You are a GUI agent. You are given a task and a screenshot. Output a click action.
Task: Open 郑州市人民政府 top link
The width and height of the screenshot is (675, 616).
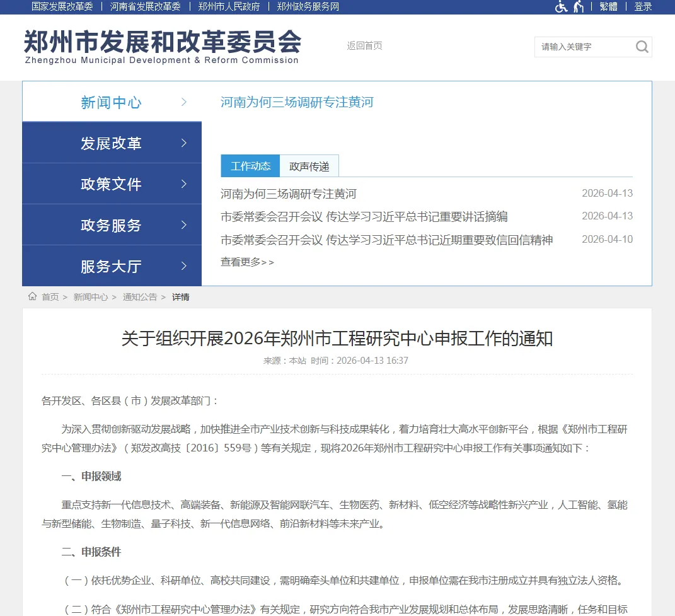pyautogui.click(x=229, y=6)
